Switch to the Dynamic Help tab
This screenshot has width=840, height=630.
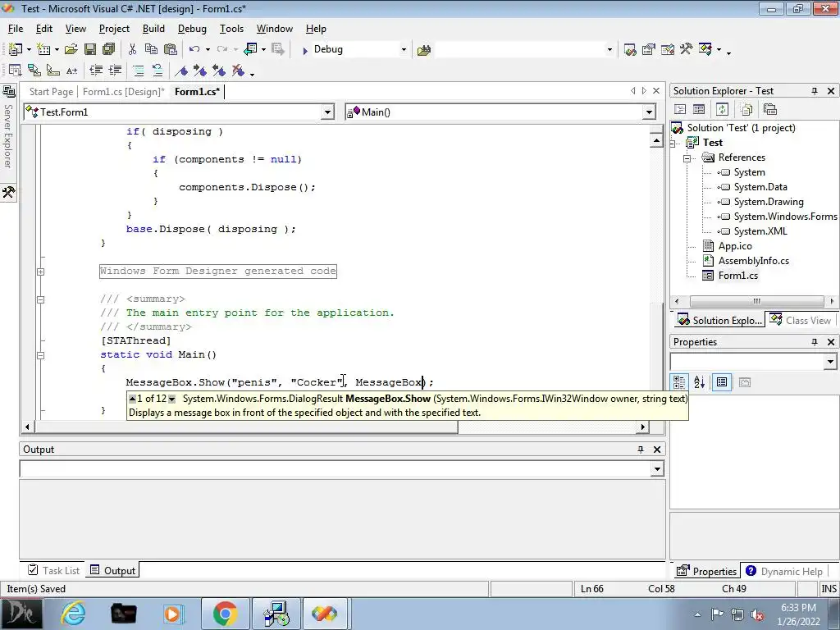(x=783, y=571)
